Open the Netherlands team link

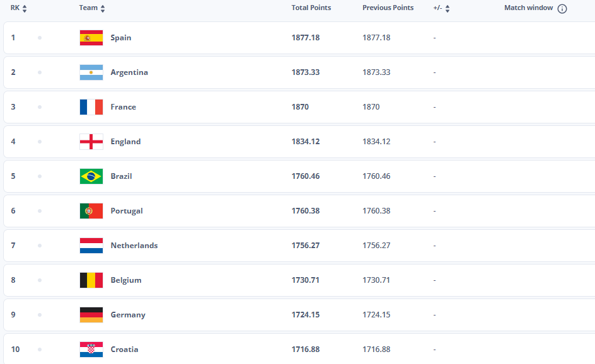coord(134,246)
